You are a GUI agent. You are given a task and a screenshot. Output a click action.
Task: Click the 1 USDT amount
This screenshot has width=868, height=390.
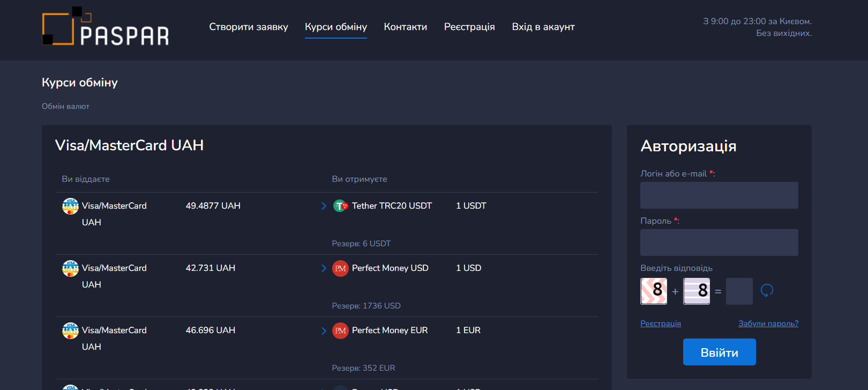point(471,206)
